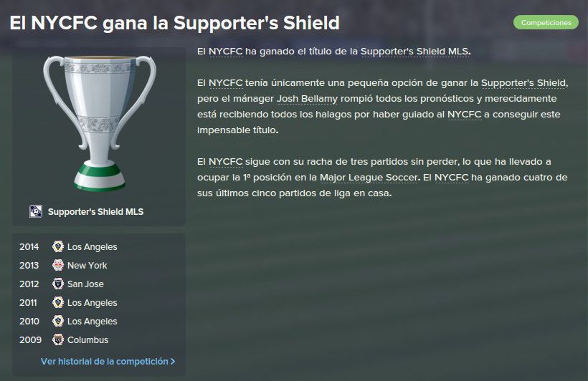Click the 2010 Los Angeles club crest
Viewport: 588px width, 381px height.
(58, 321)
